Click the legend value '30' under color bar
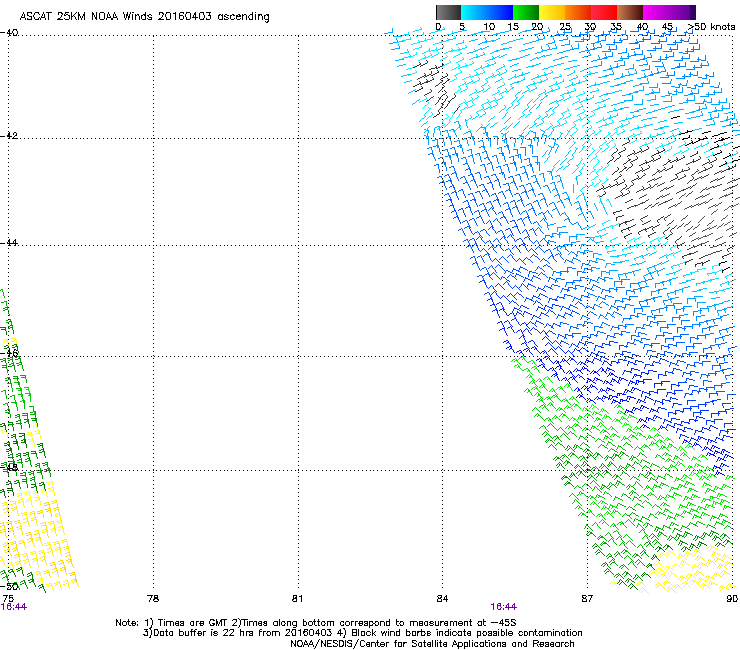 [x=590, y=27]
